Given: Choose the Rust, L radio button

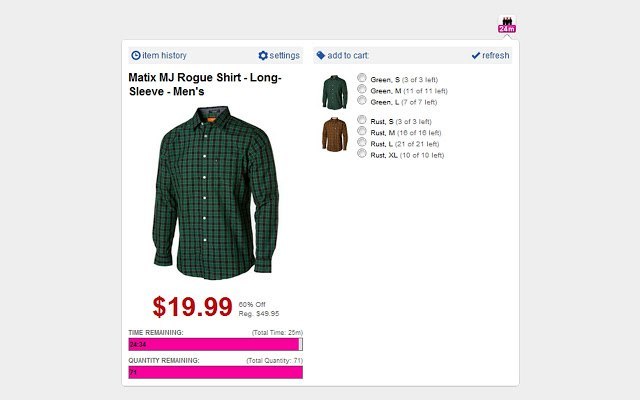Looking at the screenshot, I should [x=362, y=142].
